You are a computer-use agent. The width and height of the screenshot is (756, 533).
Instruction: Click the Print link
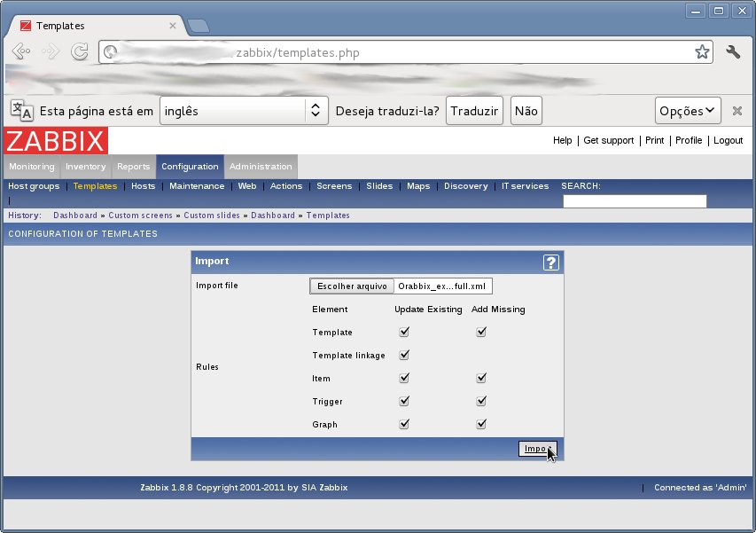tap(654, 140)
